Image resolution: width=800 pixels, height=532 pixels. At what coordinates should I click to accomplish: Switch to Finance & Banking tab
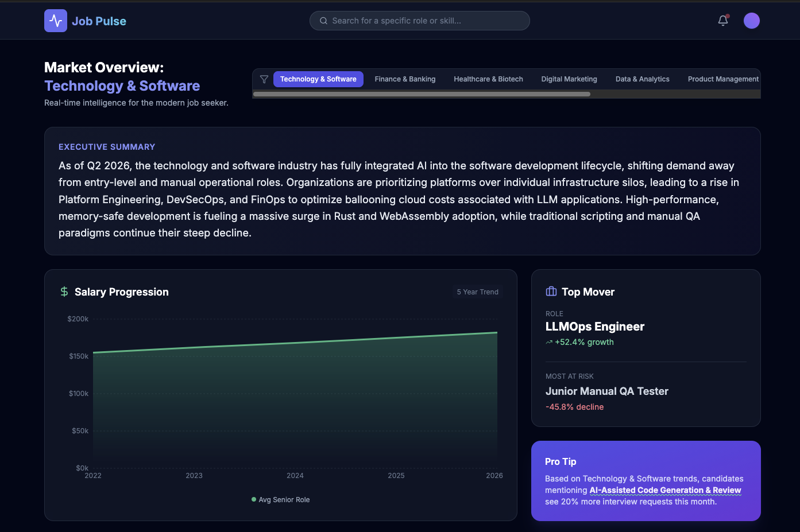405,79
